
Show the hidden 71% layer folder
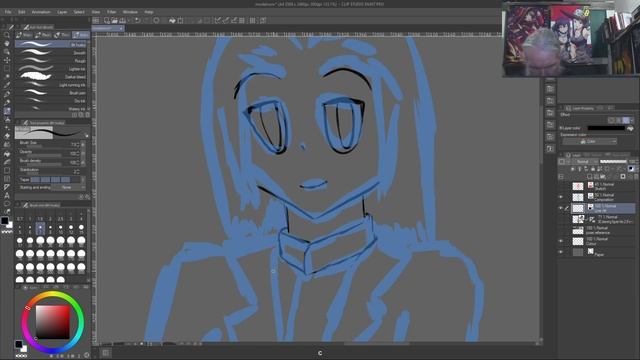pyautogui.click(x=561, y=219)
